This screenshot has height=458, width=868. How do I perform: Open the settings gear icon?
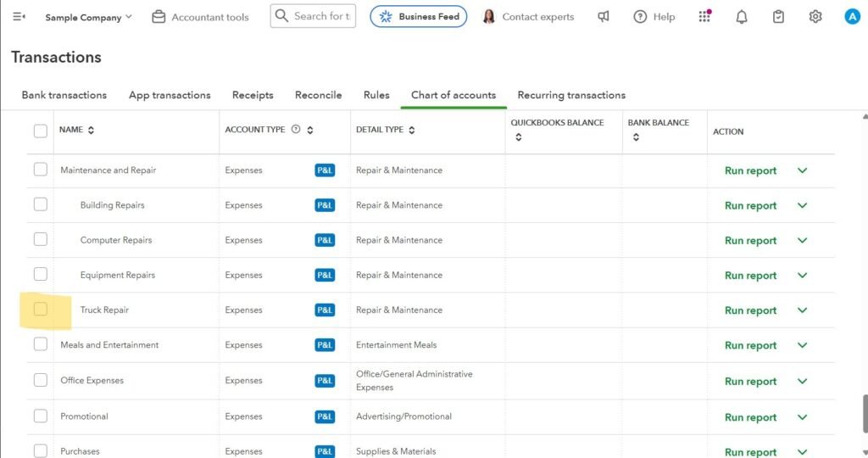pyautogui.click(x=815, y=17)
